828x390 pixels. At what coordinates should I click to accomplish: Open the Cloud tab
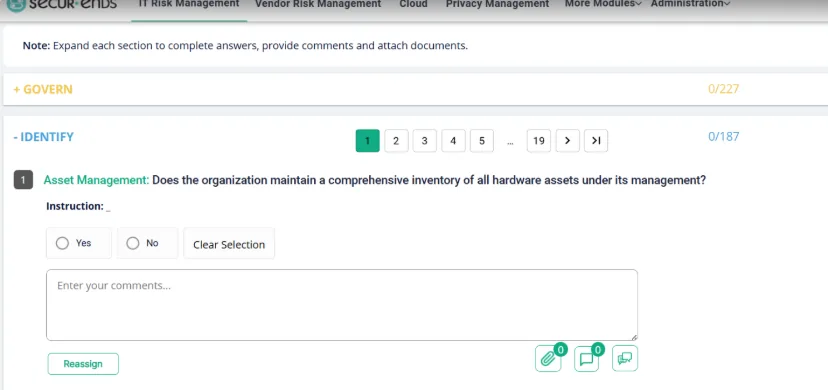click(x=413, y=4)
